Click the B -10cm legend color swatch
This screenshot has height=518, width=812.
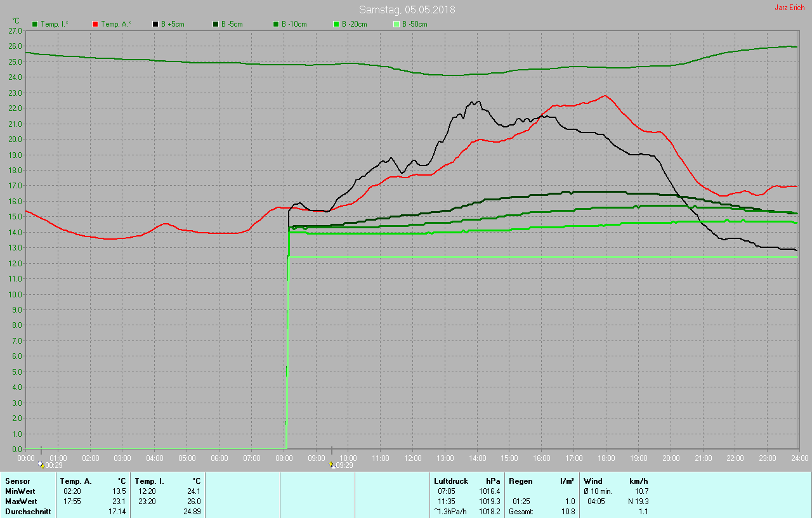276,24
